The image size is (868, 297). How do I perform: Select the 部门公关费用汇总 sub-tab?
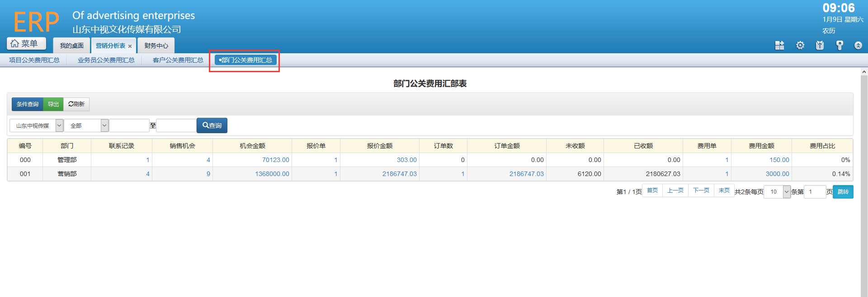coord(245,60)
